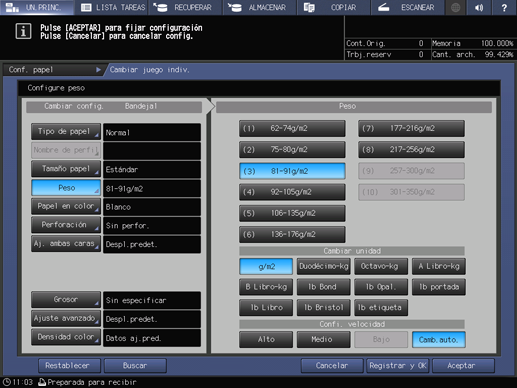Viewport: 517px width, 388px height.
Task: Select weight (7) 177-216g/m2
Action: [411, 129]
